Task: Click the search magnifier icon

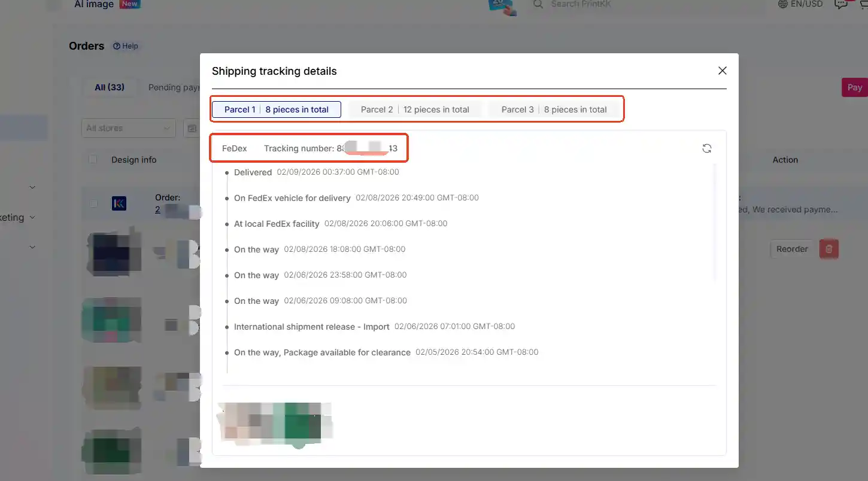Action: pos(537,4)
